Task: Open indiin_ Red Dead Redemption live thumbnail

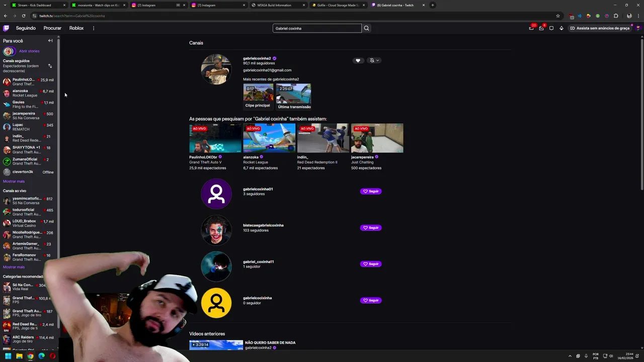Action: (x=323, y=138)
